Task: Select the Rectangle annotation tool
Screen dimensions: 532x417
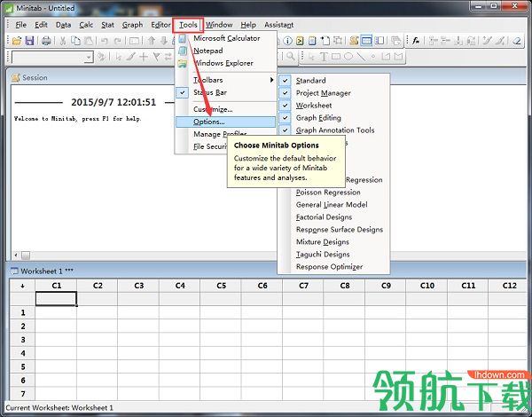Action: (x=336, y=57)
